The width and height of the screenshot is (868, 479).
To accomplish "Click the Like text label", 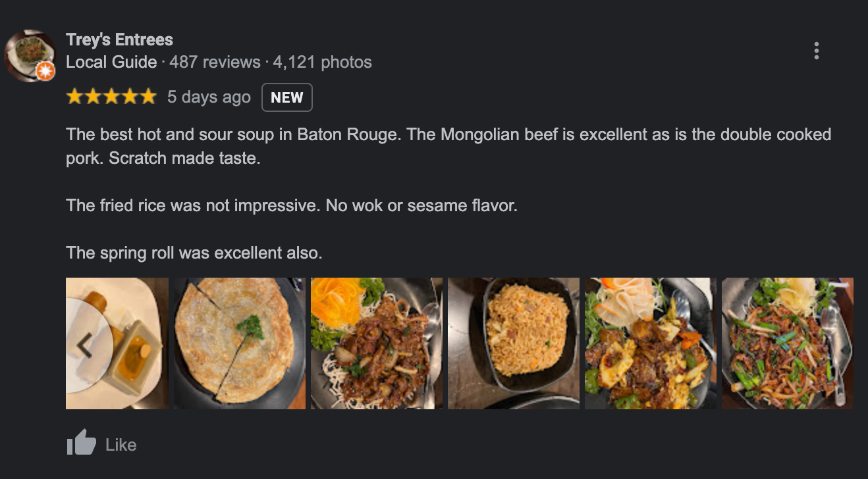I will (121, 445).
